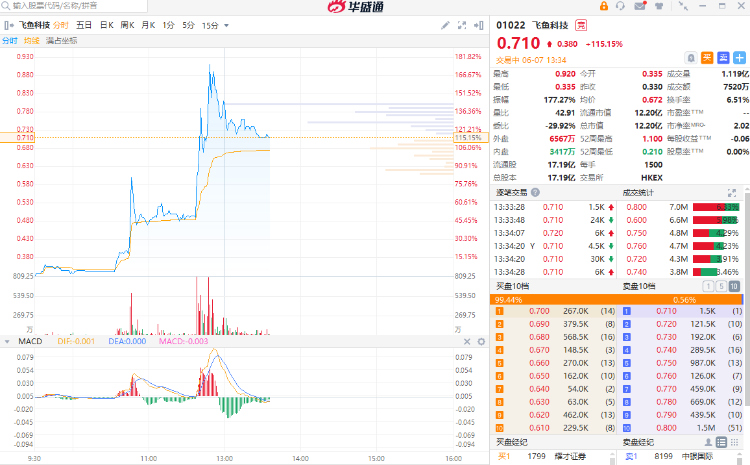The height and width of the screenshot is (465, 750).
Task: Click sell broker 中银国际 entry
Action: (697, 456)
